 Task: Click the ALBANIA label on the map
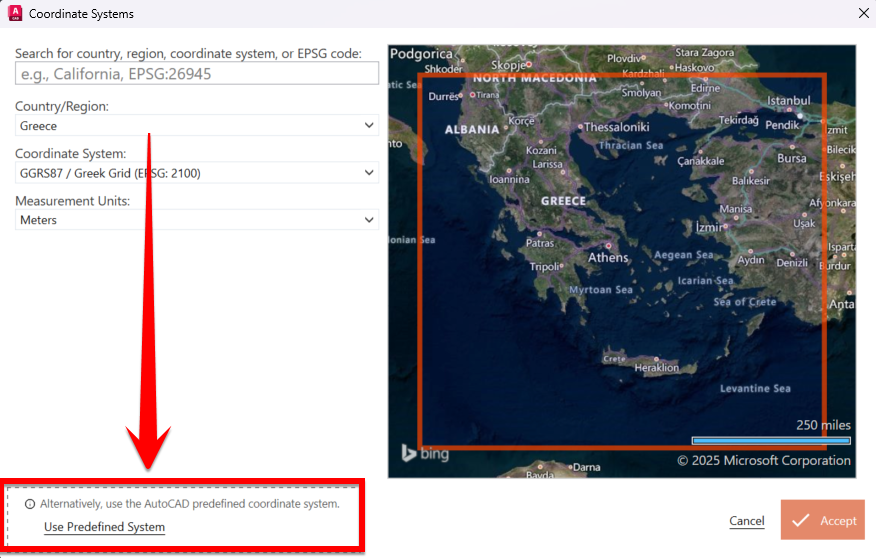point(472,130)
